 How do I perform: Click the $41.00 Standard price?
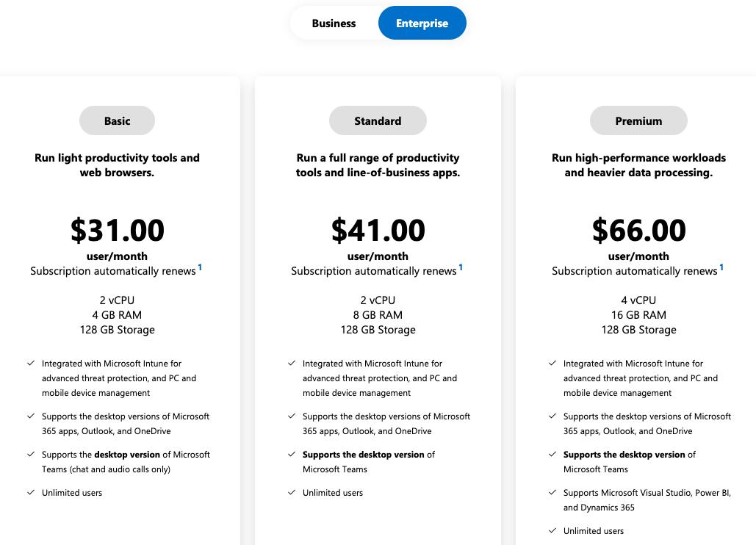point(378,230)
